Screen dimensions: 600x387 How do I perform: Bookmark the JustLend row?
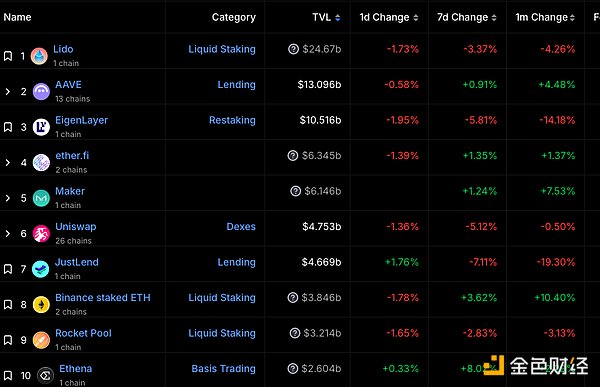[8, 269]
